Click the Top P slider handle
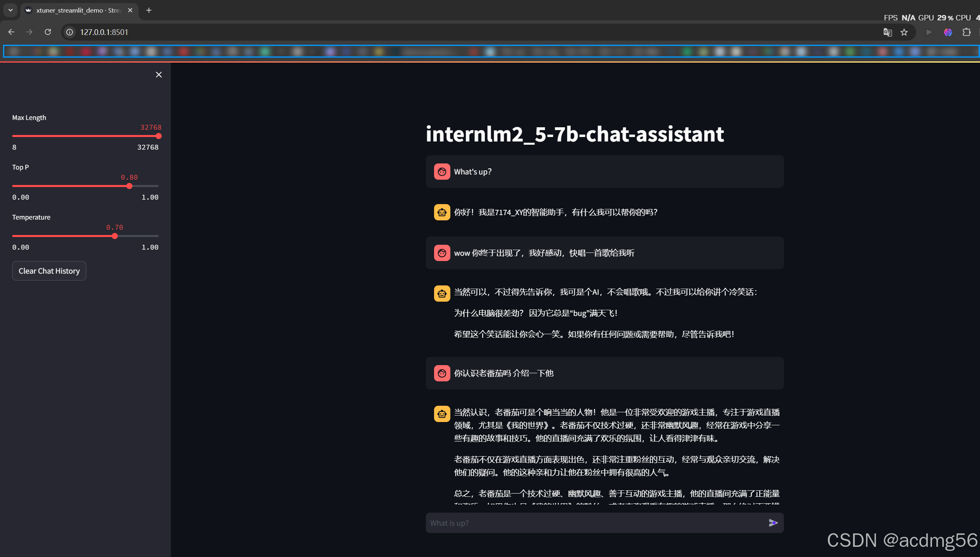 pos(129,186)
